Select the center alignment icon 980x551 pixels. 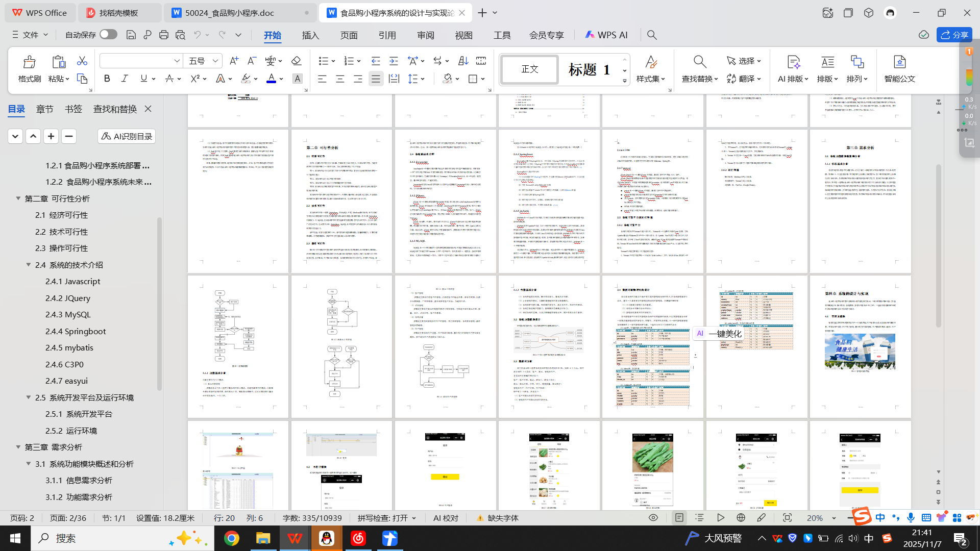(x=340, y=79)
